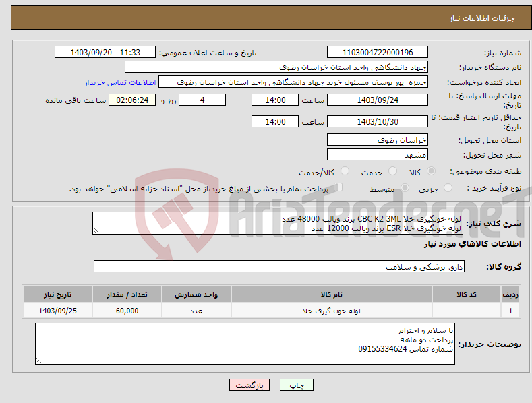Click the remaining time field 02:06:24

tap(132, 100)
